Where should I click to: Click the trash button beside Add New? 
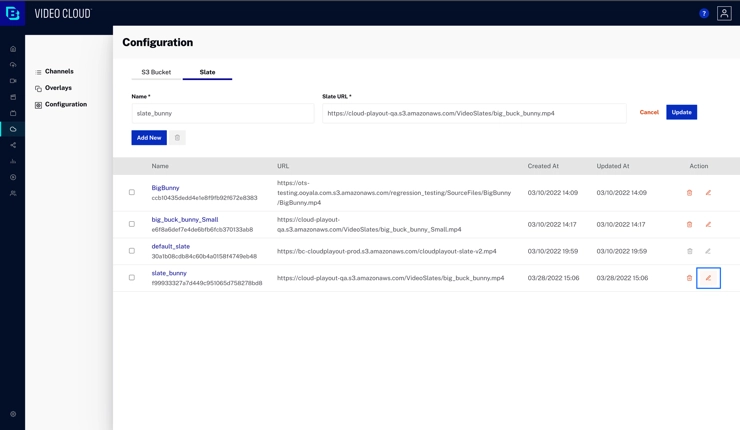point(177,138)
